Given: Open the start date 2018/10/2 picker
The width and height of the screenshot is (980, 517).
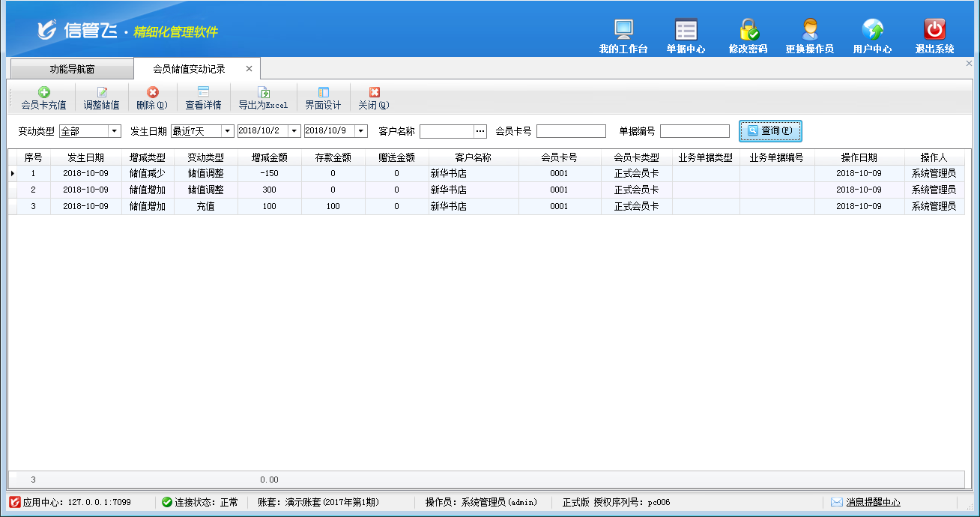Looking at the screenshot, I should [294, 131].
